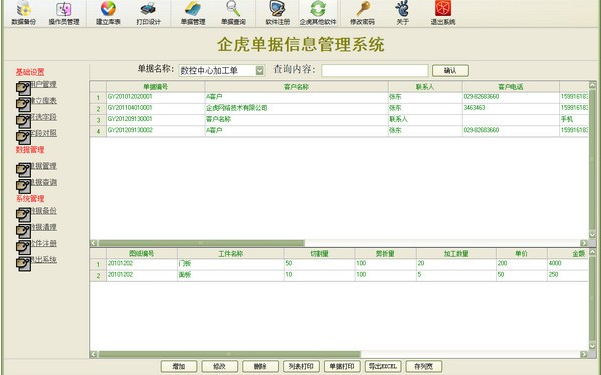The height and width of the screenshot is (375, 601).
Task: Click the 单价 column header
Action: 521,253
